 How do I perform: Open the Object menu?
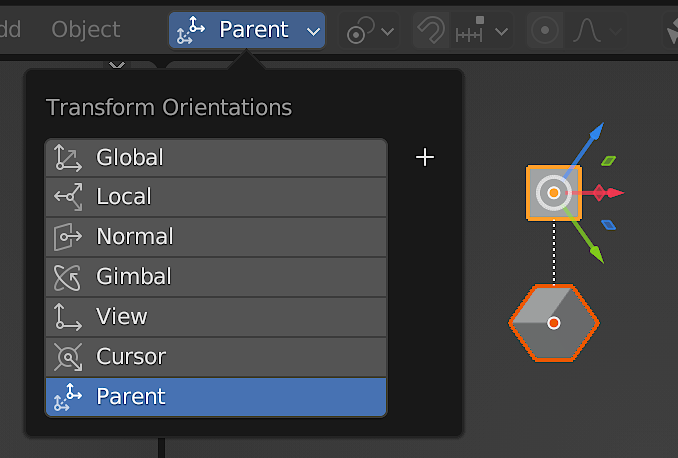pyautogui.click(x=85, y=29)
